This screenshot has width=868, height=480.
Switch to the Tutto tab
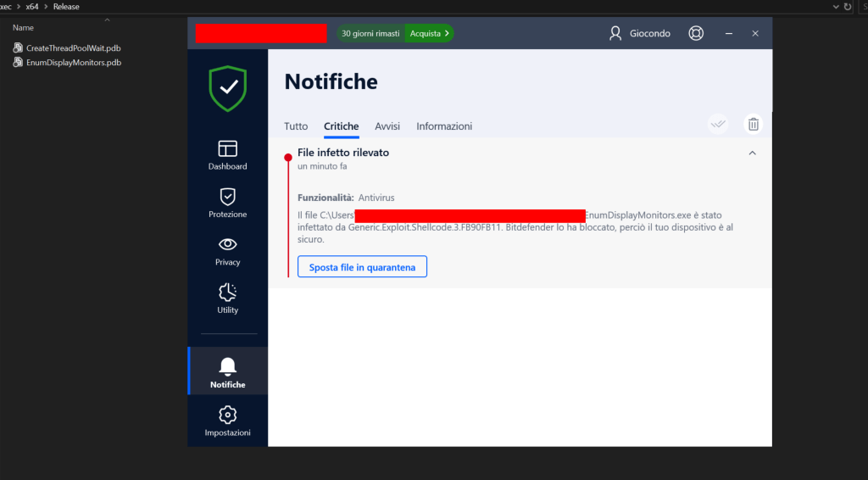(296, 126)
